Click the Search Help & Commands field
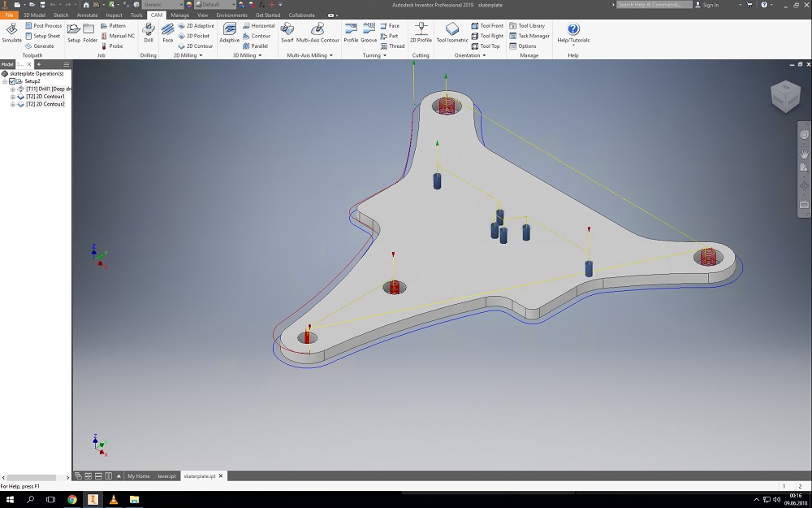 click(654, 5)
